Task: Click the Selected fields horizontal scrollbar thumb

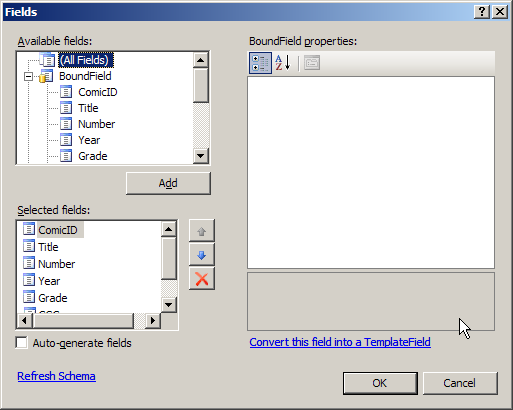Action: (83, 321)
